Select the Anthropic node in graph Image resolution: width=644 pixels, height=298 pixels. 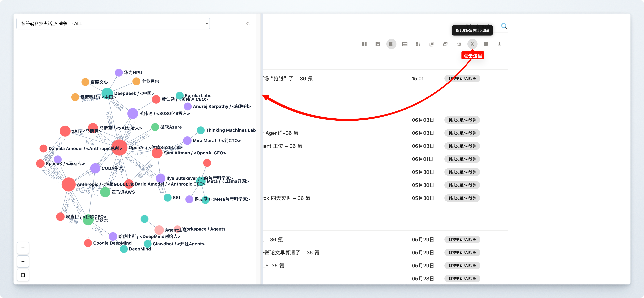pos(69,184)
